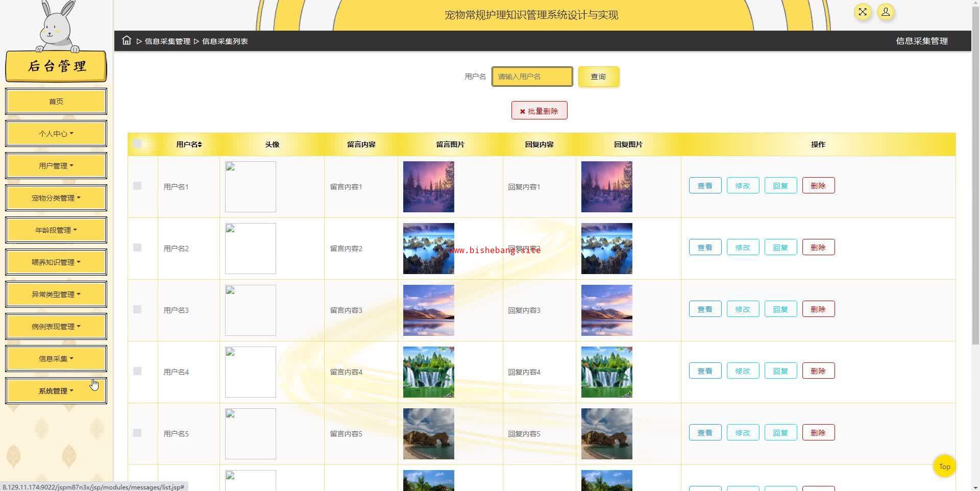
Task: View details for 用户名1 with 查看
Action: coord(705,186)
